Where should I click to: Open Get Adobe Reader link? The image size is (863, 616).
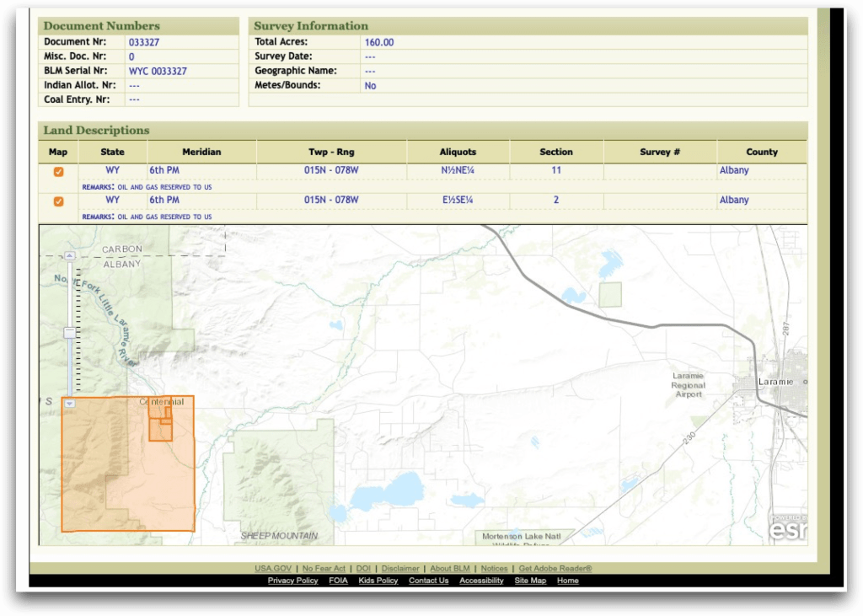(555, 569)
